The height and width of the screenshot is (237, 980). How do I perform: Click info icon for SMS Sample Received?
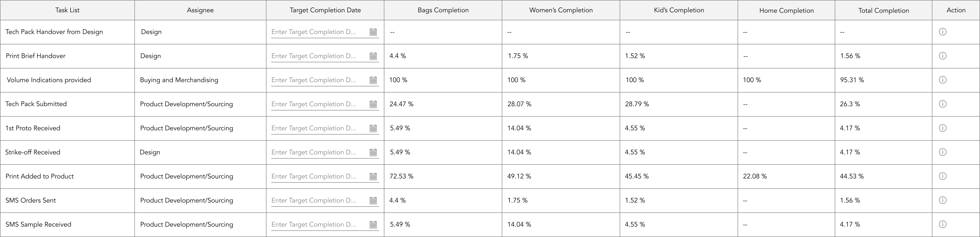point(942,224)
